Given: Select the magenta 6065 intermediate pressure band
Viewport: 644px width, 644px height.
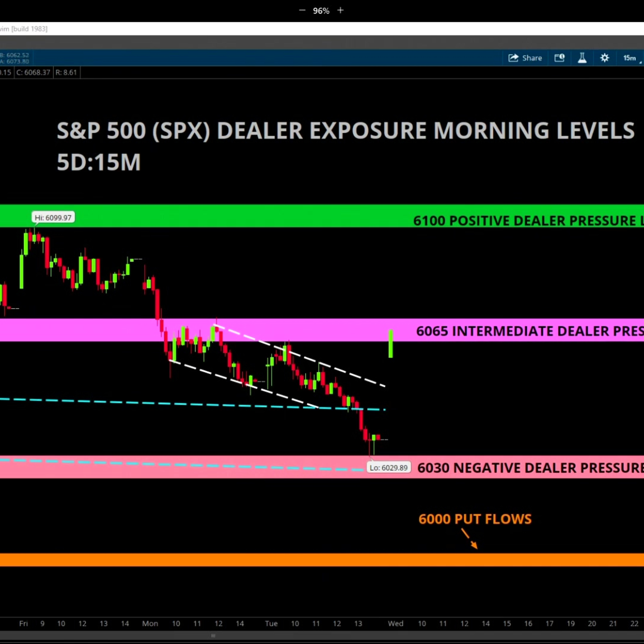Looking at the screenshot, I should click(83, 330).
